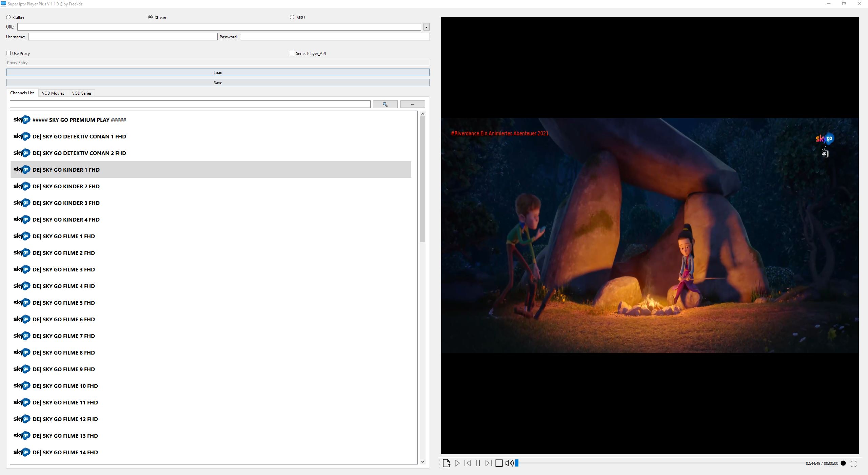Select DE| SKY GO FILME 9 FHD
868x475 pixels.
(x=211, y=369)
